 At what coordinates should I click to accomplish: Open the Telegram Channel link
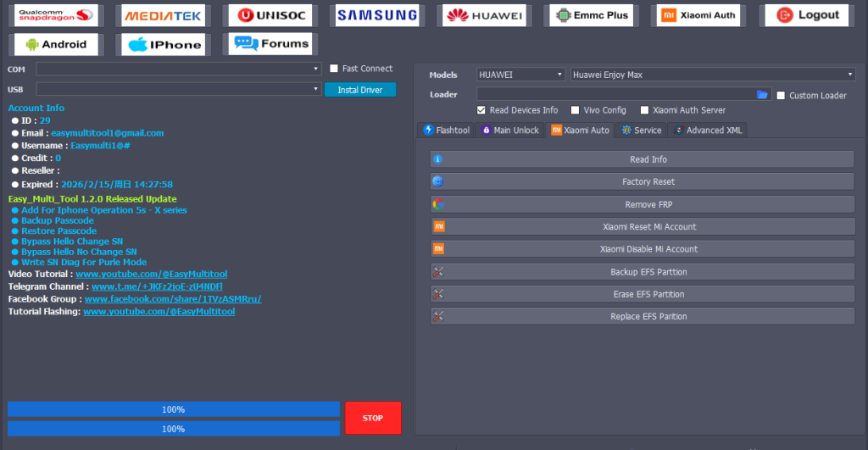(157, 286)
